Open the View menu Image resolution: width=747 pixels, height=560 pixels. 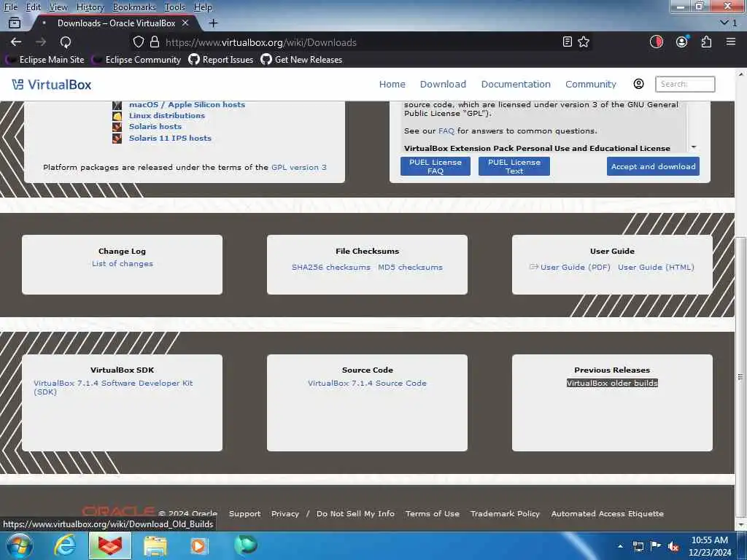(x=58, y=7)
